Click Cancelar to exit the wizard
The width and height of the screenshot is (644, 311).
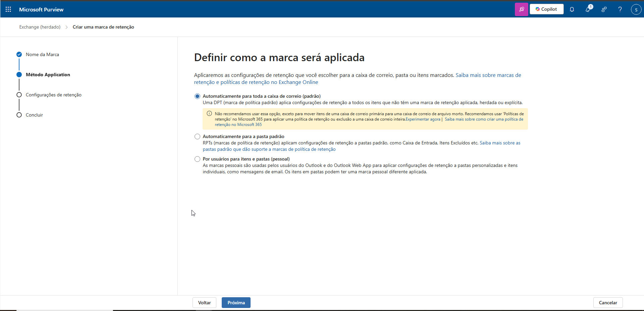point(608,303)
